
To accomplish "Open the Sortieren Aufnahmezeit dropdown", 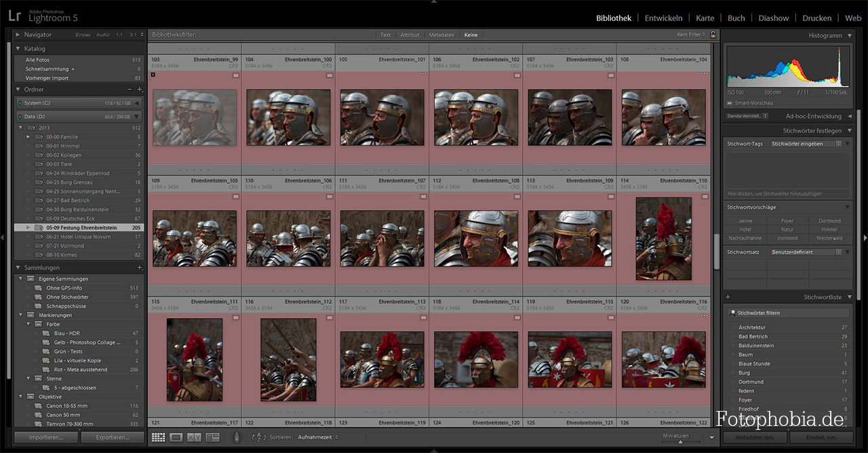I will [317, 437].
